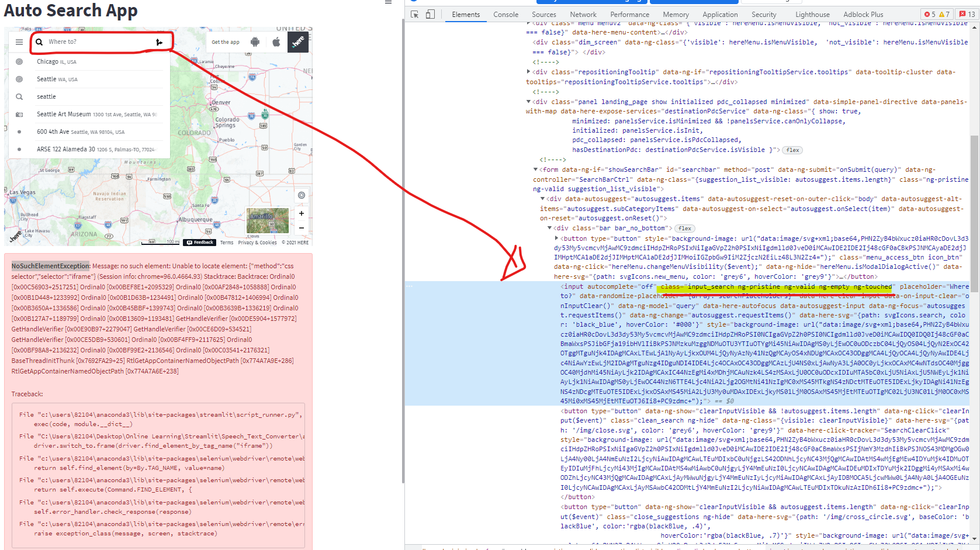980x550 pixels.
Task: Select the DevTools inspect element icon
Action: tap(415, 15)
